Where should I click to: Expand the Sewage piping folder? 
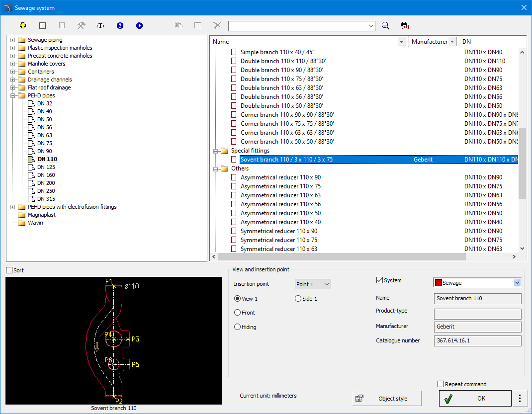pyautogui.click(x=12, y=40)
